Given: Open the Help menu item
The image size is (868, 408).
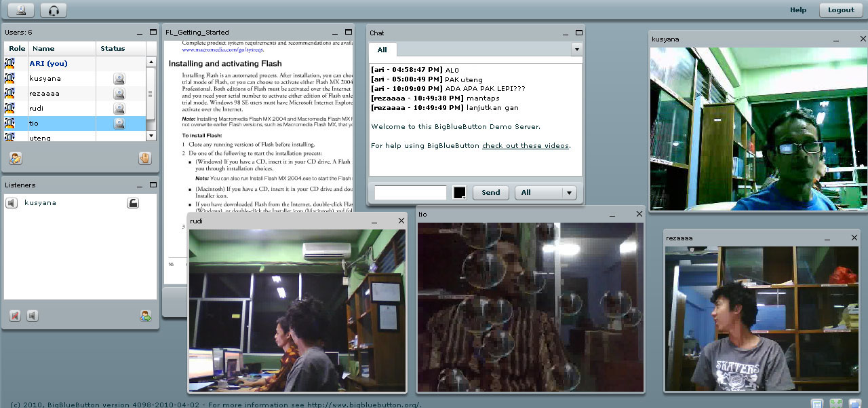Looking at the screenshot, I should point(798,10).
